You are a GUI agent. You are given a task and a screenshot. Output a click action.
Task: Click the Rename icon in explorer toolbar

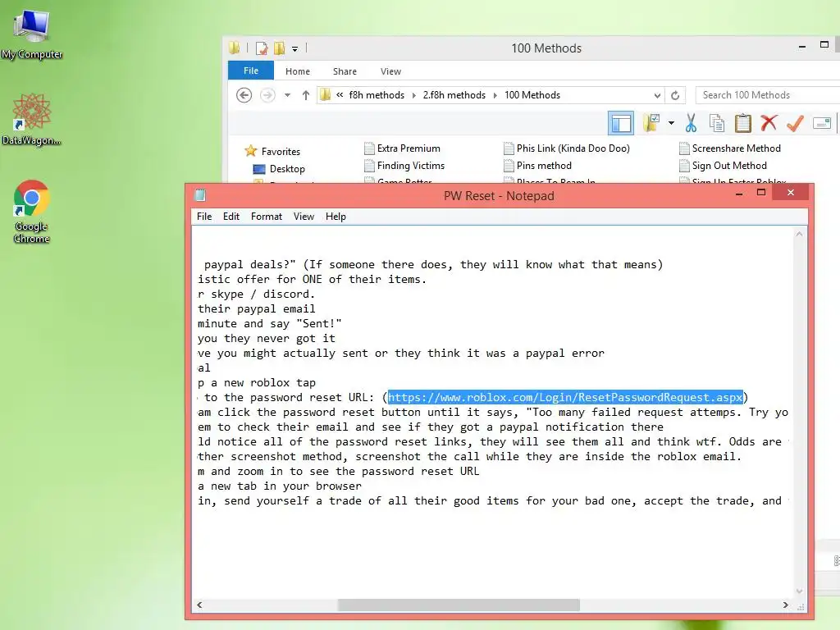[821, 123]
